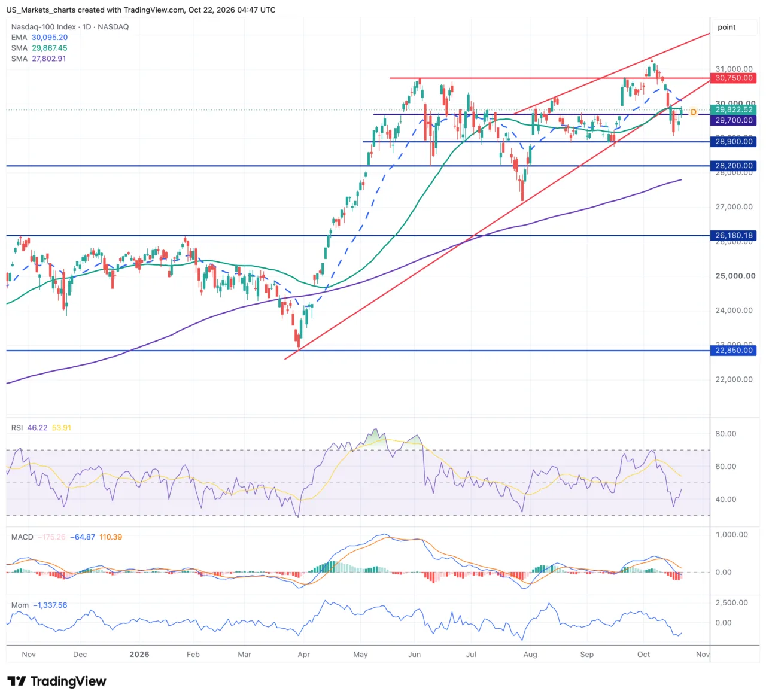Click the SMA 29,867.45 legend entry
This screenshot has height=700, width=766.
pos(39,48)
